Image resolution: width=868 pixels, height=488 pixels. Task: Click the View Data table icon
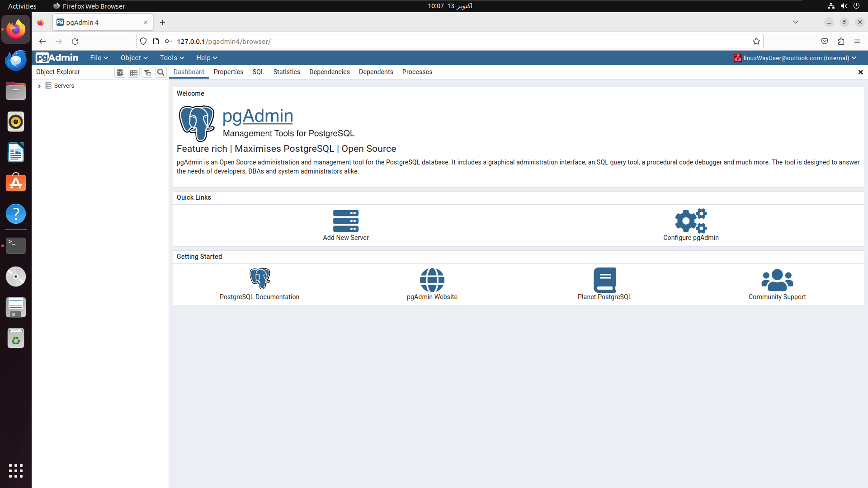tap(134, 72)
